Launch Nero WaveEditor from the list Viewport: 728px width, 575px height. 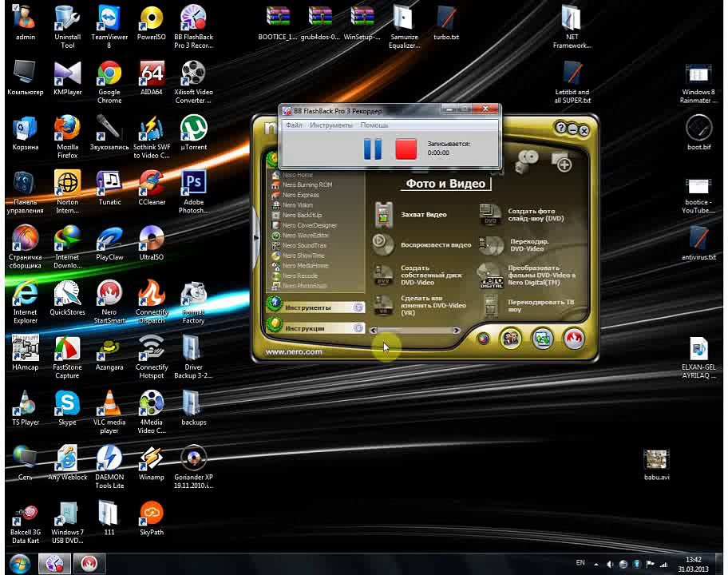[305, 236]
